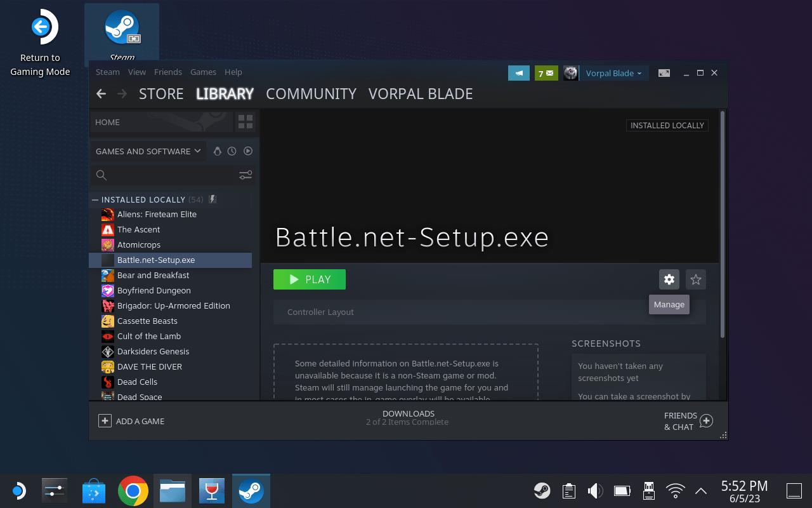
Task: Open the Manage gear for Battle.net-Setup.exe
Action: 669,279
